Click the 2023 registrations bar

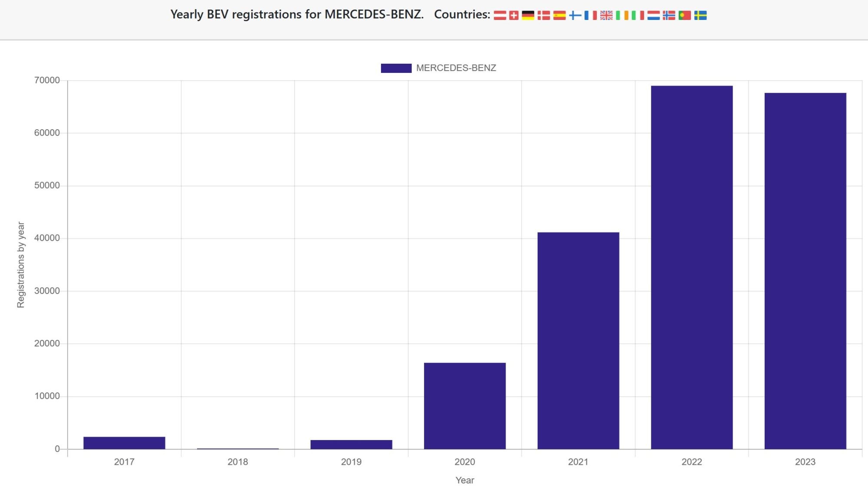click(805, 271)
